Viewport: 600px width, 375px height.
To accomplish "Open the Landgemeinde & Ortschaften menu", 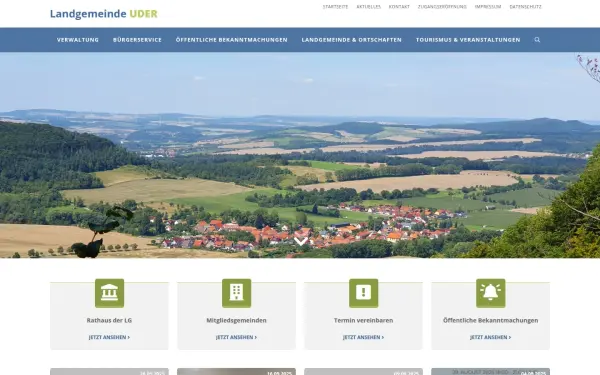I will [352, 40].
